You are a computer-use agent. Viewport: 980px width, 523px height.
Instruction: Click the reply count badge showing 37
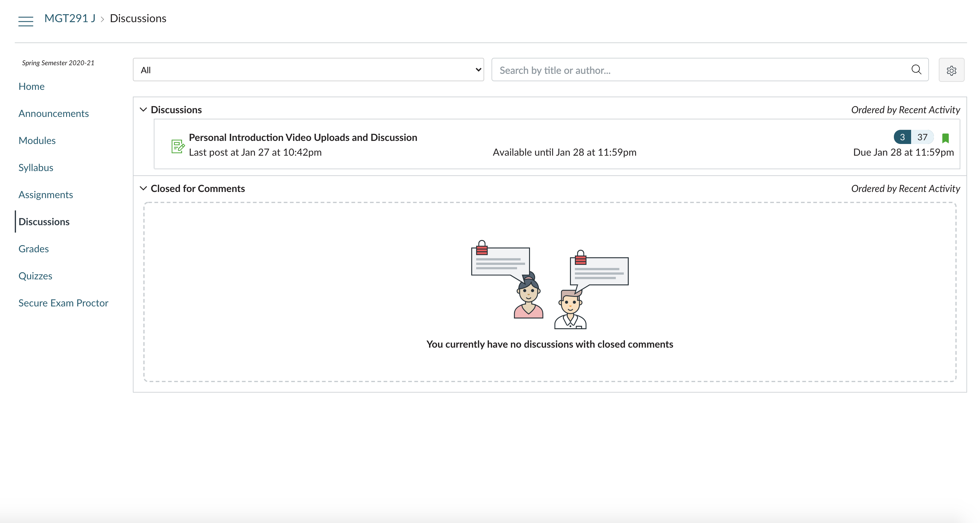pyautogui.click(x=922, y=137)
